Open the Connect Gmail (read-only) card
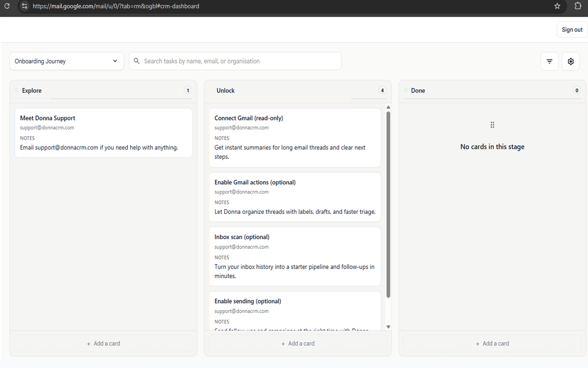The height and width of the screenshot is (368, 588). point(295,138)
